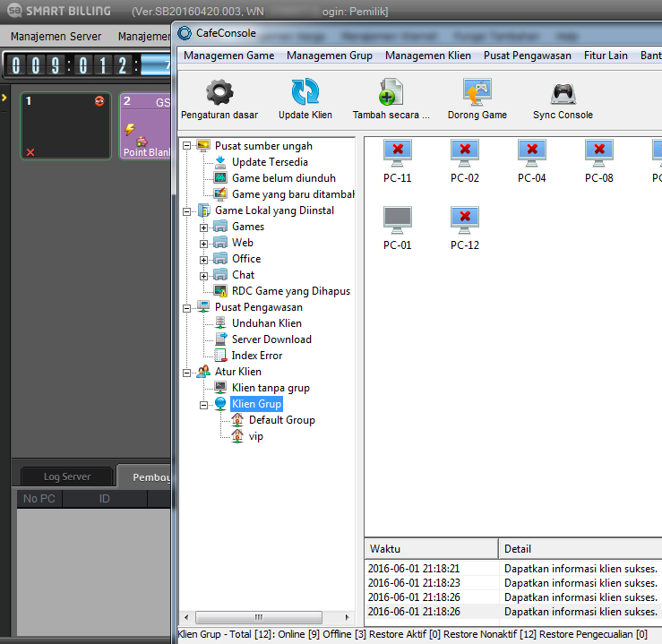Collapse Game Lokal yang Diinstal node

pyautogui.click(x=186, y=211)
